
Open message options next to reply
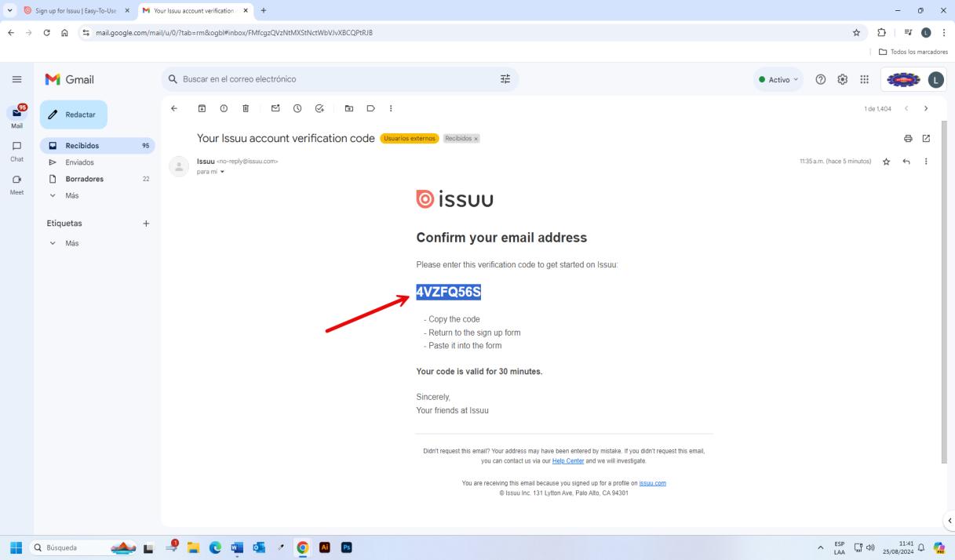pyautogui.click(x=926, y=162)
